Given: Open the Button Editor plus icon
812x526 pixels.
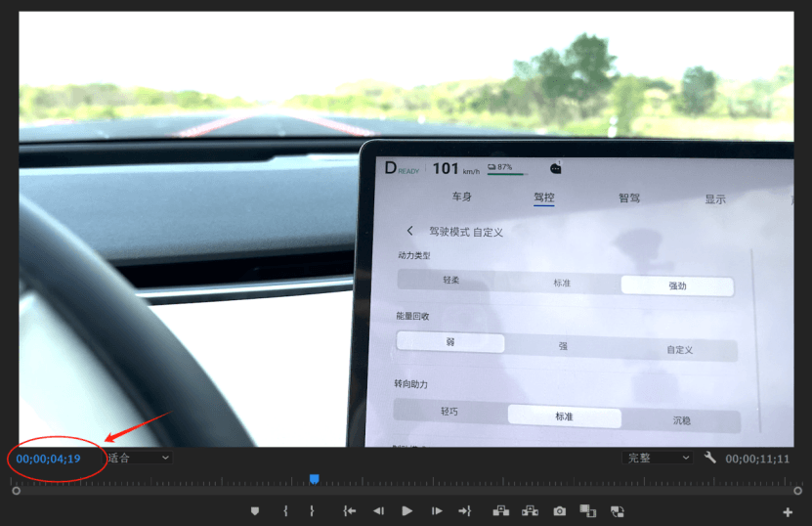Looking at the screenshot, I should click(x=788, y=512).
